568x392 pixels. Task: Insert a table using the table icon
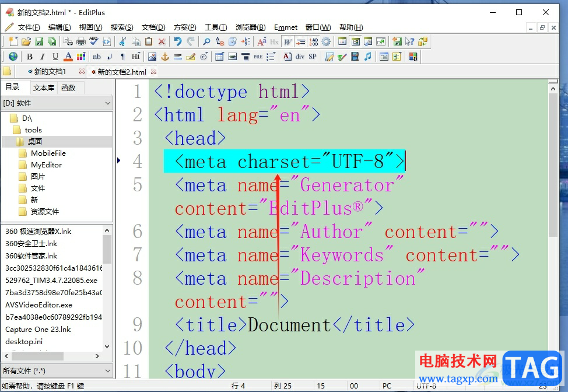[219, 57]
